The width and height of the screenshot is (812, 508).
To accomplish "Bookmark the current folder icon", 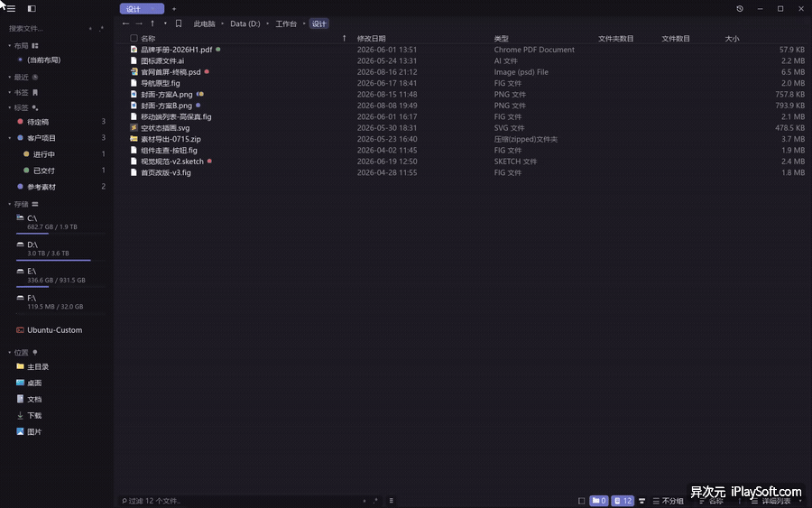I will (179, 23).
